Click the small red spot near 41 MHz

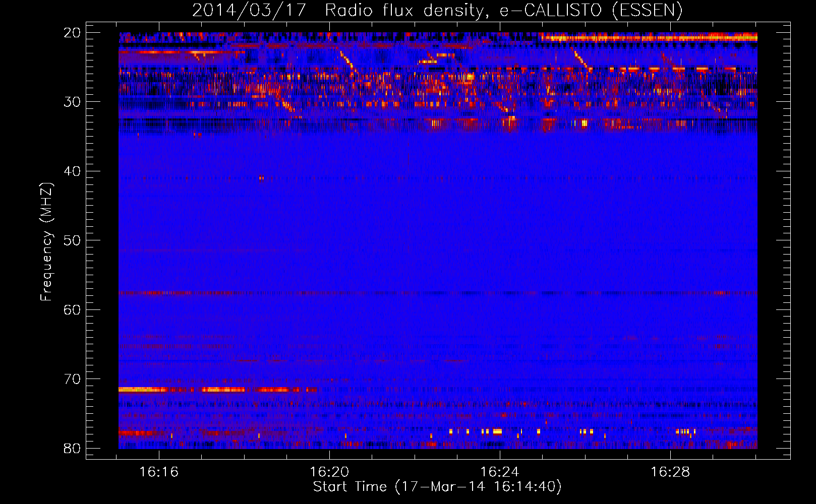tap(261, 178)
